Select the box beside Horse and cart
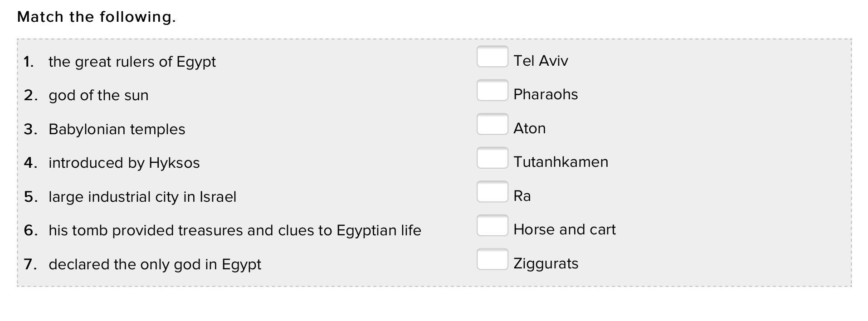The image size is (868, 321). (x=492, y=226)
